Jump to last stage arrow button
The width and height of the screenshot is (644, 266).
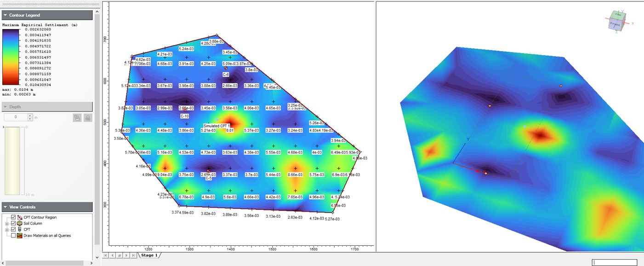click(x=134, y=255)
